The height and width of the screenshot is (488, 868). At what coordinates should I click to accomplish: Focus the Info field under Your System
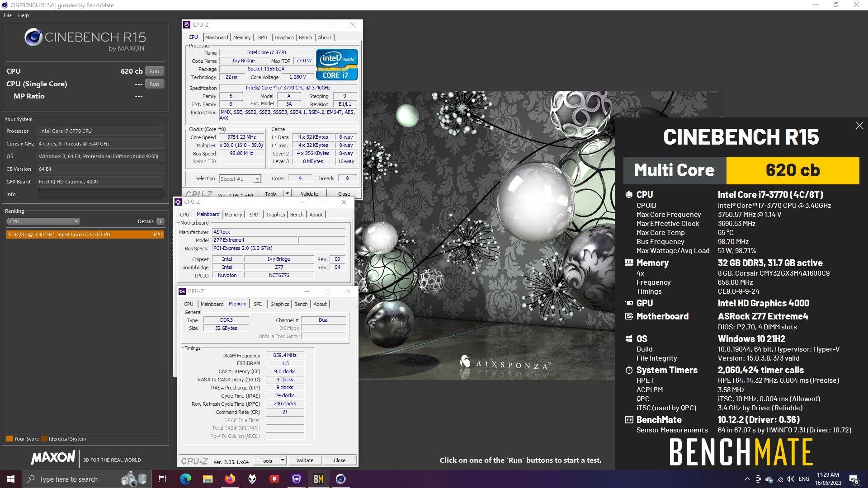click(x=100, y=194)
